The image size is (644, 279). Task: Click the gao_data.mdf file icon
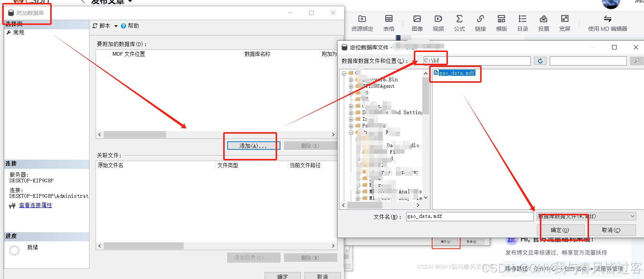point(436,73)
